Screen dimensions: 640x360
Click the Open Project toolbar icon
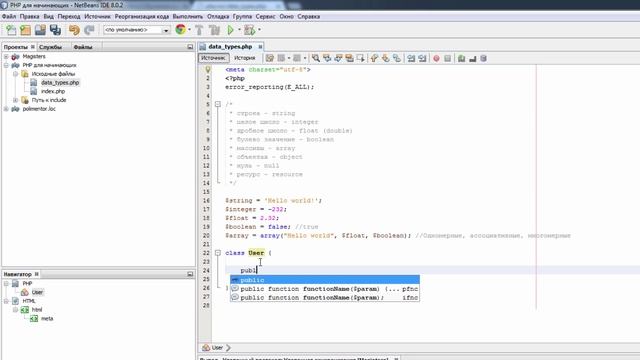pos(40,30)
